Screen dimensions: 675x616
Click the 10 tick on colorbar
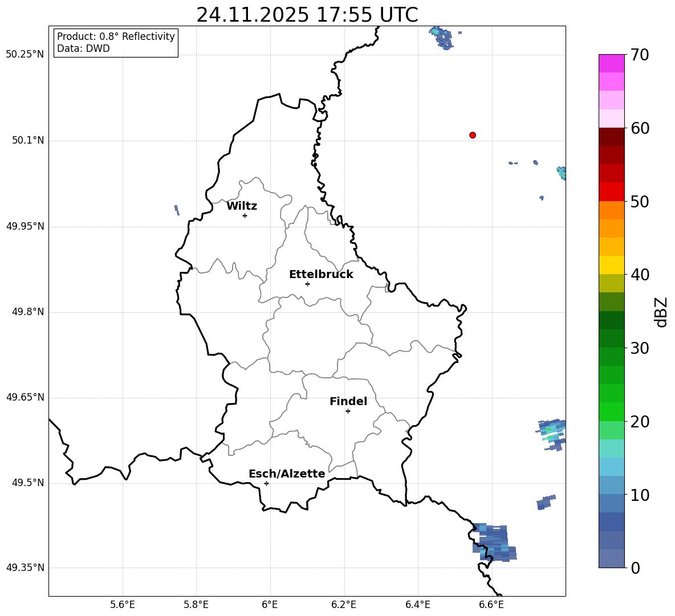[640, 495]
